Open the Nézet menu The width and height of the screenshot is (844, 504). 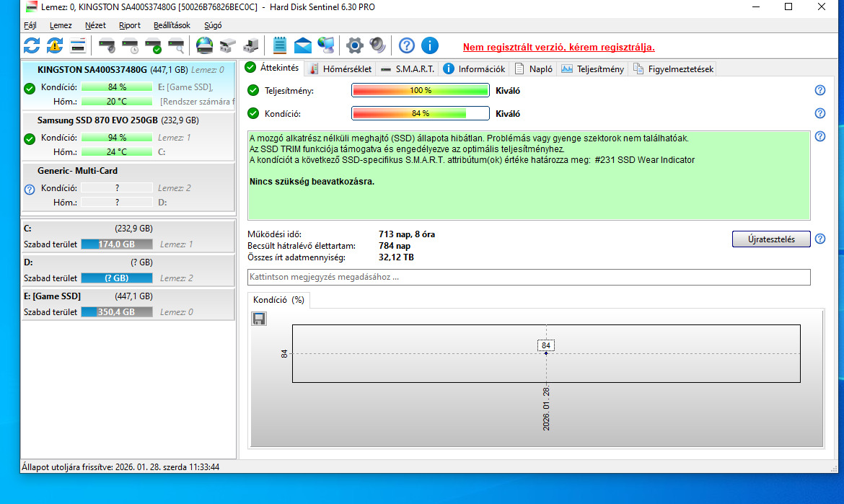(95, 25)
